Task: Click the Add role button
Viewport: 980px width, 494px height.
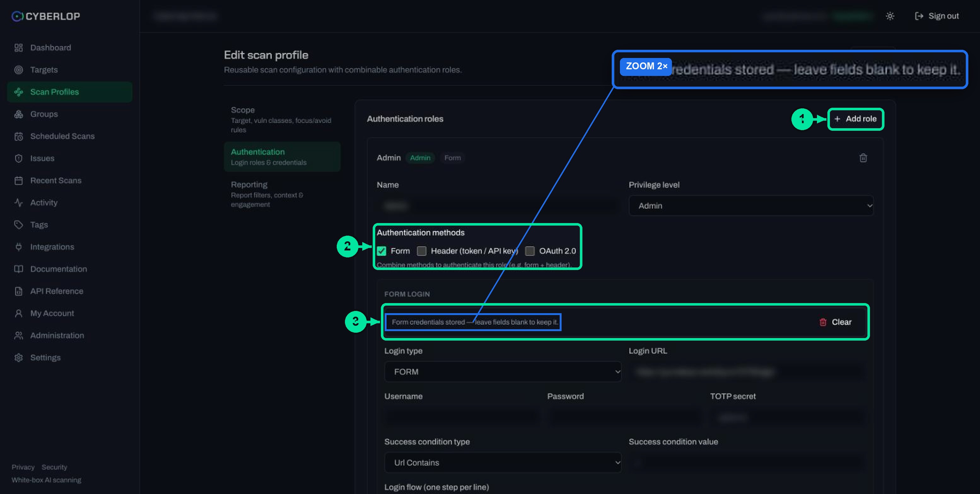Action: pos(855,119)
